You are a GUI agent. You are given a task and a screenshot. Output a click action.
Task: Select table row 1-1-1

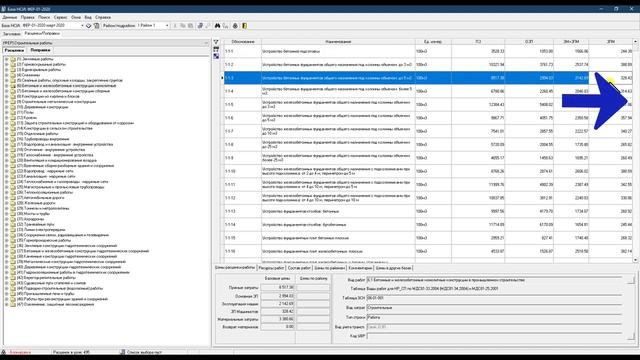coord(428,51)
